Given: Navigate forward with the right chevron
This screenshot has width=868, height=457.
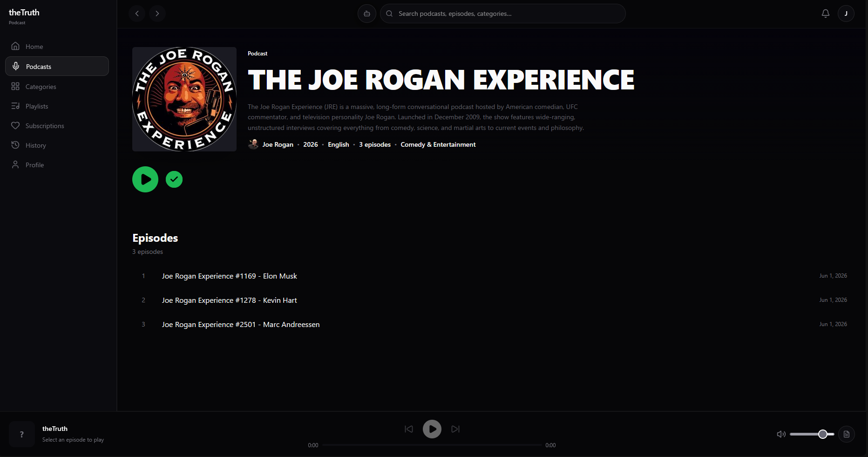Looking at the screenshot, I should 157,14.
